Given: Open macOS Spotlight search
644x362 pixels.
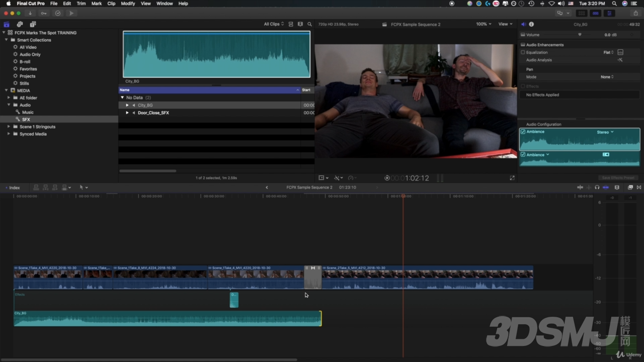Looking at the screenshot, I should (614, 4).
